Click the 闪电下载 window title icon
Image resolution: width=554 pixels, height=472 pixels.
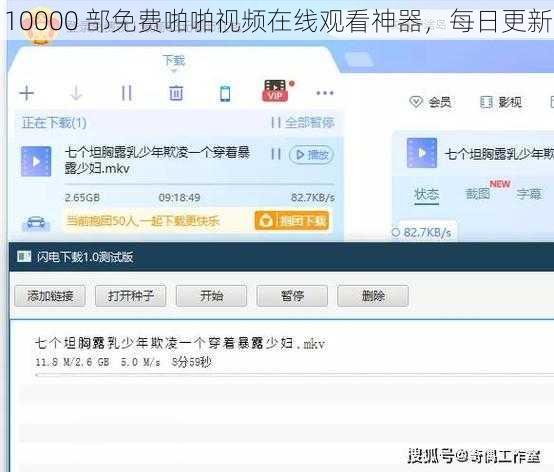coord(24,256)
